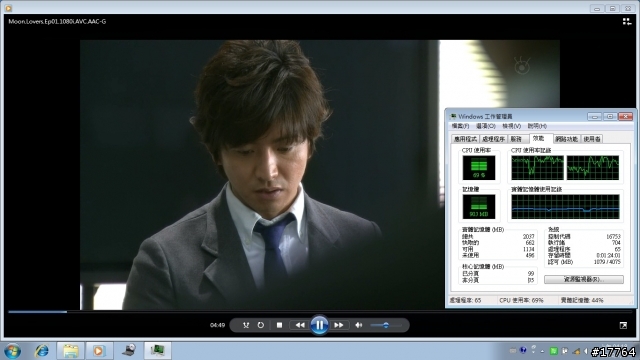Image resolution: width=640 pixels, height=360 pixels.
Task: Click the blue help tray icon
Action: 523,350
